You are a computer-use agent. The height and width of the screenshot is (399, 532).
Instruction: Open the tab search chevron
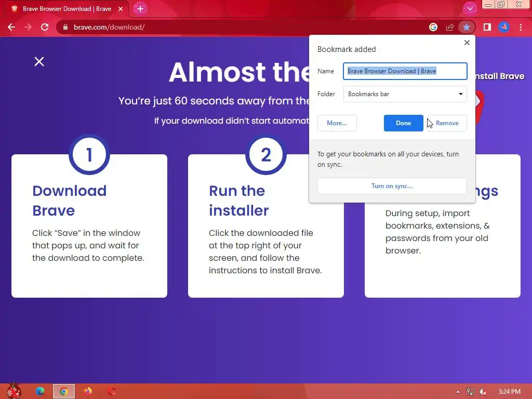point(470,8)
